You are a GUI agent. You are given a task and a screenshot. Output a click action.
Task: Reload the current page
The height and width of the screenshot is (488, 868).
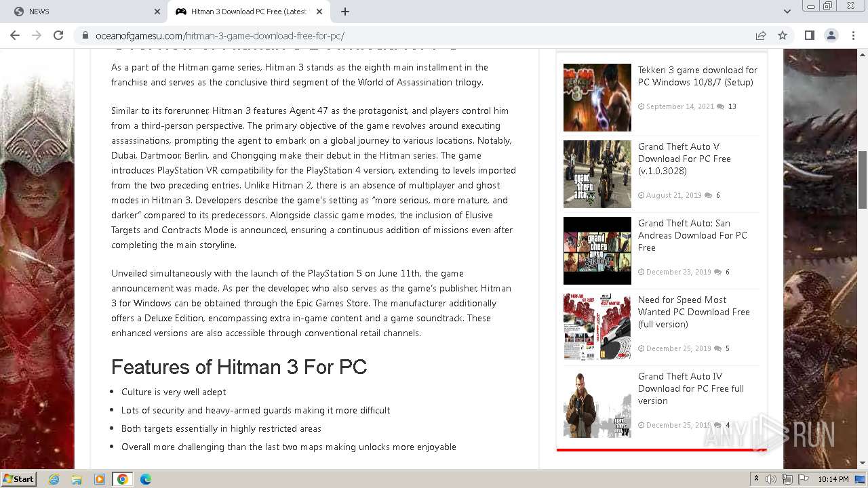[58, 35]
